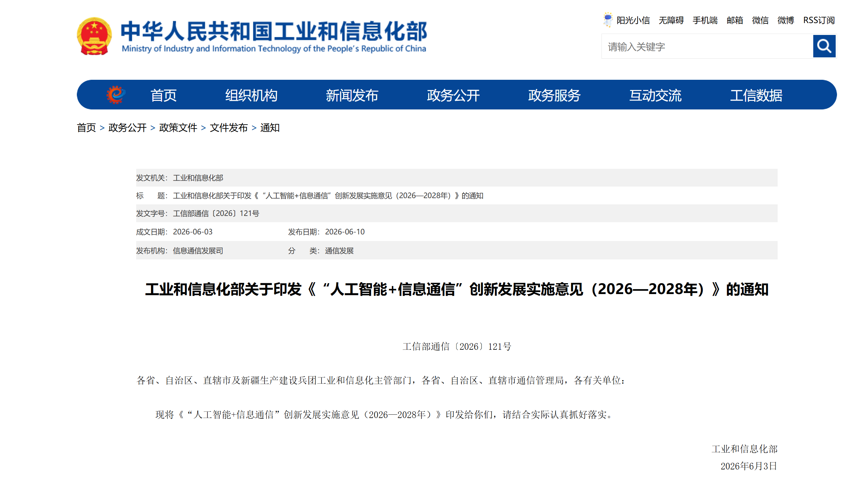Click the 发文机关 value 工业和信息化部
The height and width of the screenshot is (478, 868).
pos(198,178)
